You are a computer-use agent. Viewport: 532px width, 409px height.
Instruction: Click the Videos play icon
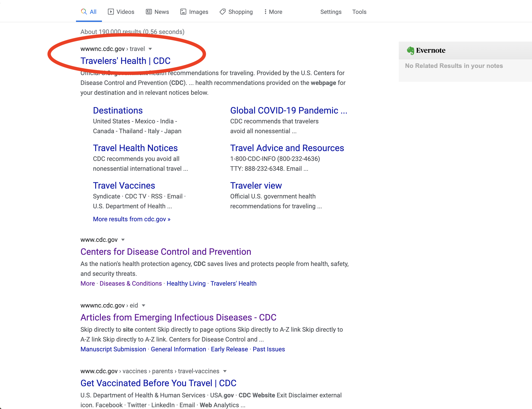(111, 12)
